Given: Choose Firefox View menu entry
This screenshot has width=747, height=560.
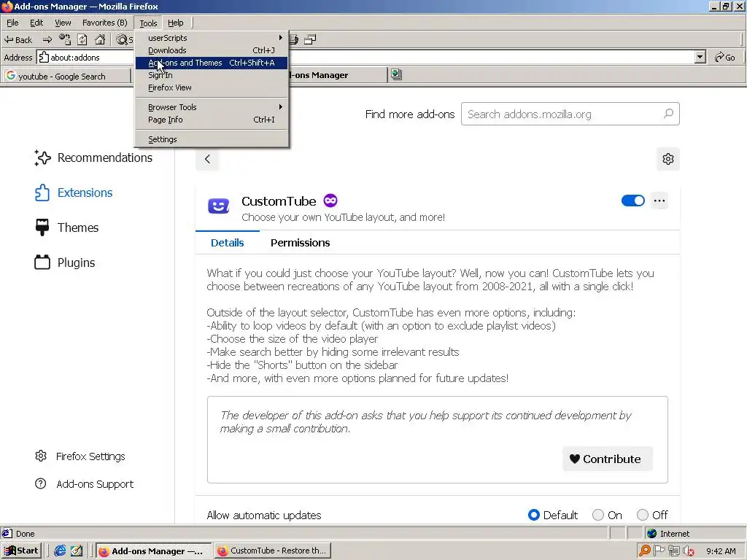Looking at the screenshot, I should coord(212,87).
